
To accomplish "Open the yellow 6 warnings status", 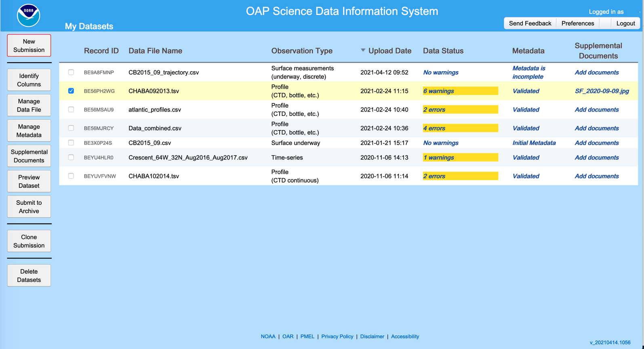I will 439,91.
